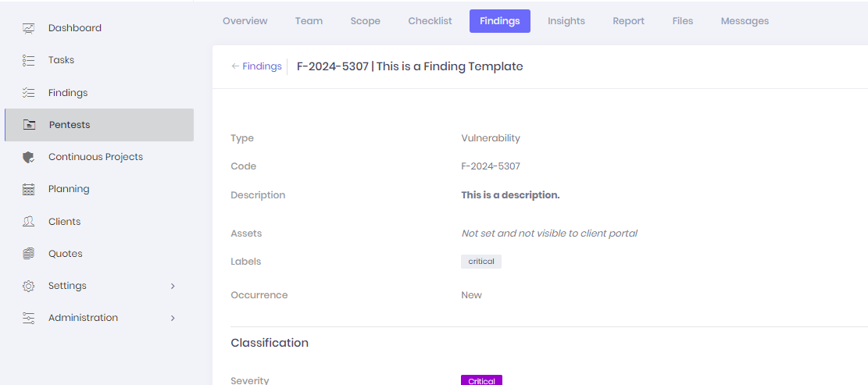
Task: Switch to the Insights tab
Action: point(566,21)
